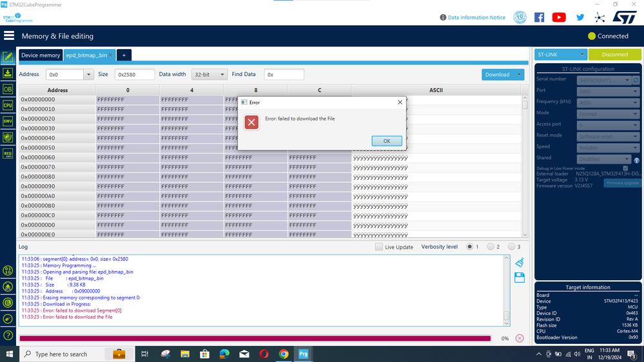Viewport: 644px width, 362px height.
Task: Click the Size input field
Action: tap(134, 75)
